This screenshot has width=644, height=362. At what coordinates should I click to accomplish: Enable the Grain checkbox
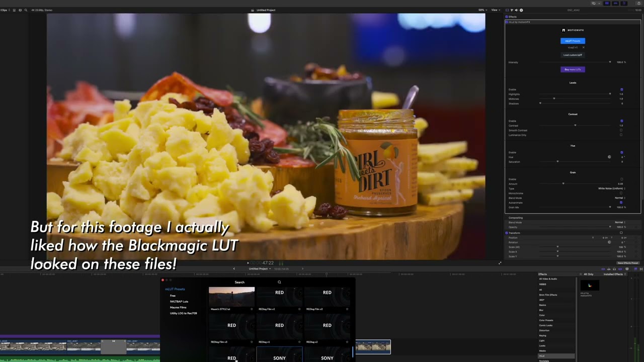click(621, 179)
